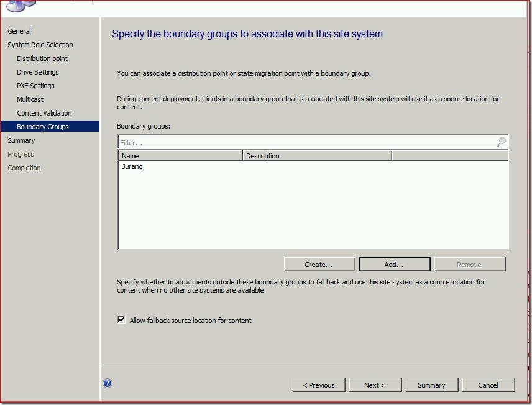Open the Drive Settings page
Image resolution: width=532 pixels, height=405 pixels.
point(38,72)
